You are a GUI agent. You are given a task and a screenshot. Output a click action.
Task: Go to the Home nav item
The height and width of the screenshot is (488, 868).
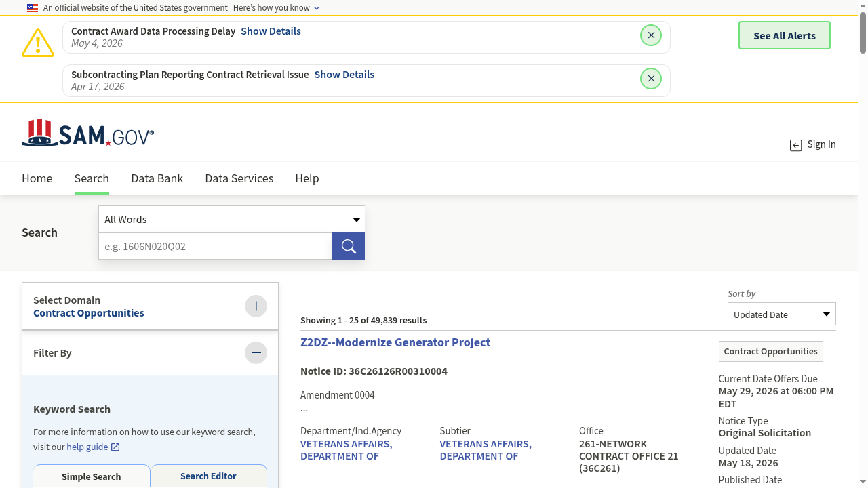click(x=37, y=178)
